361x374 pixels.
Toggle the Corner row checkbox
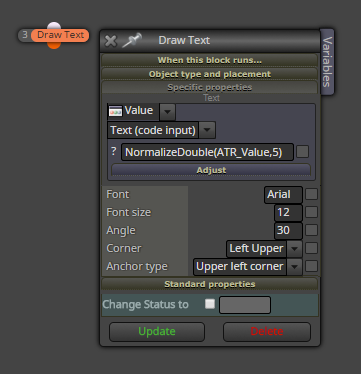coord(311,248)
